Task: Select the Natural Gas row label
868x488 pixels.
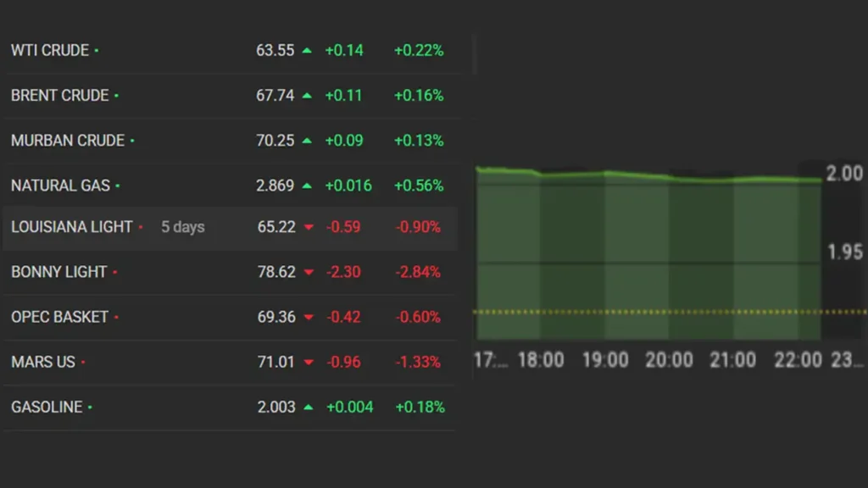Action: (x=60, y=186)
